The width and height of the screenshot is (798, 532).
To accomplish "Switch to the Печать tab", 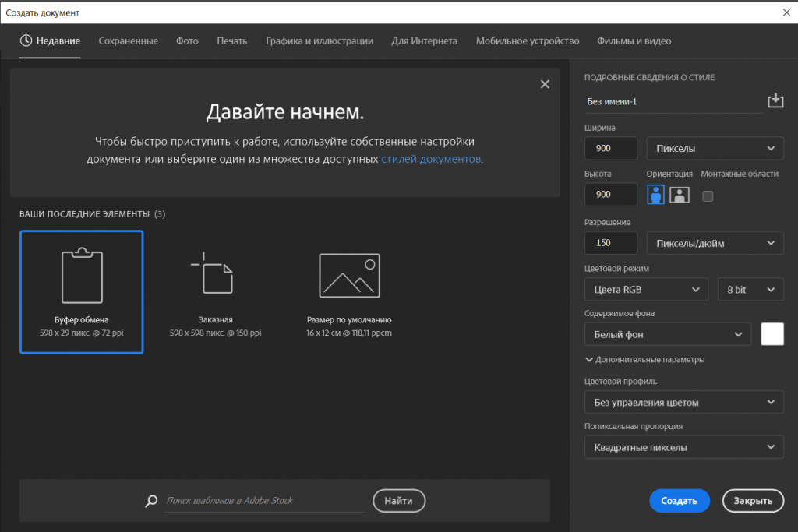I will (232, 41).
